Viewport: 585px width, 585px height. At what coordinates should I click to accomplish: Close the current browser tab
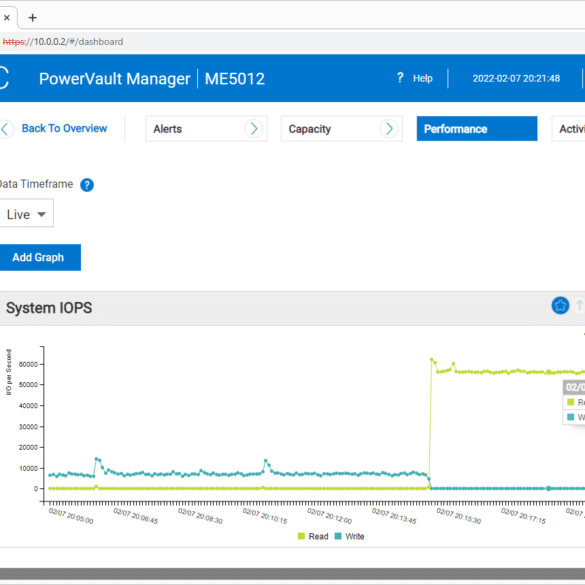point(6,18)
